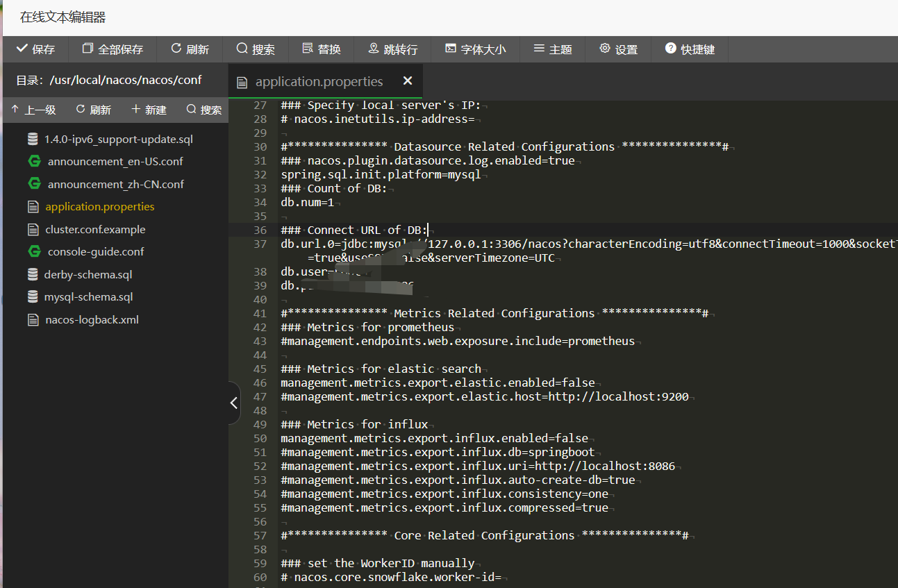Viewport: 898px width, 588px height.
Task: Open the 替换 (Replace) tool
Action: [x=322, y=49]
